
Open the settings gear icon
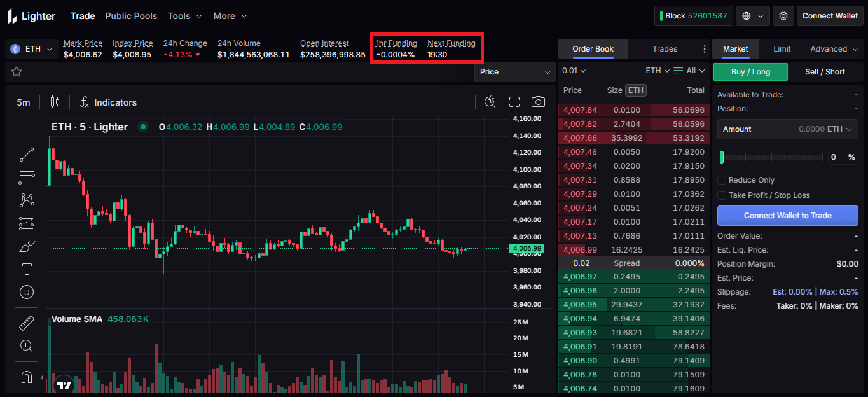click(x=783, y=16)
